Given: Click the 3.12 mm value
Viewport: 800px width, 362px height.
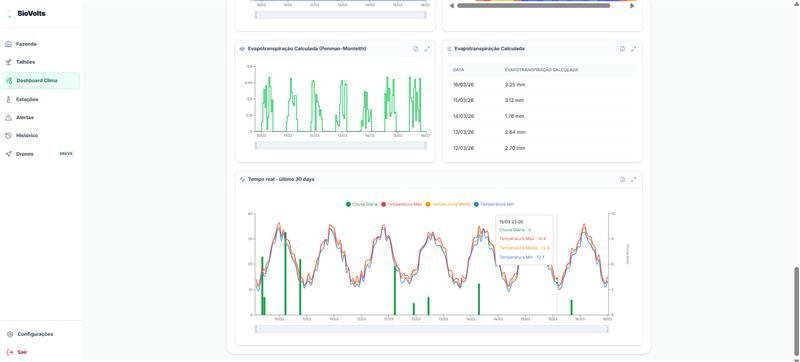Looking at the screenshot, I should [x=514, y=100].
